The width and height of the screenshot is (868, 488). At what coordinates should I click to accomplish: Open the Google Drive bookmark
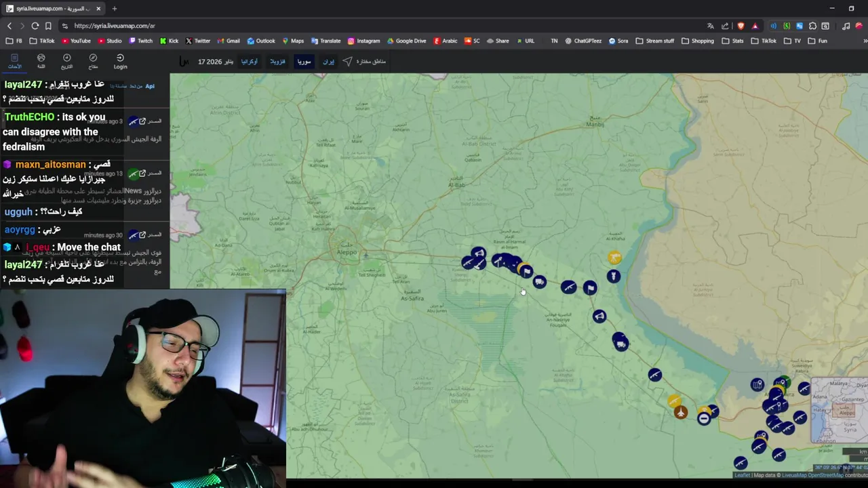pos(406,41)
